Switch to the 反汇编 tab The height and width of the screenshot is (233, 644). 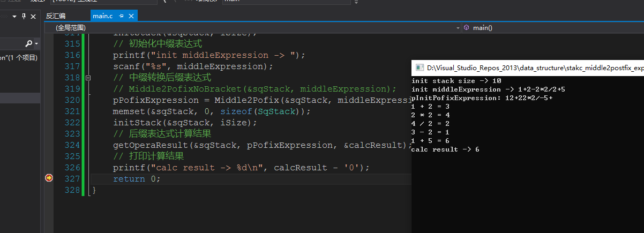(56, 16)
